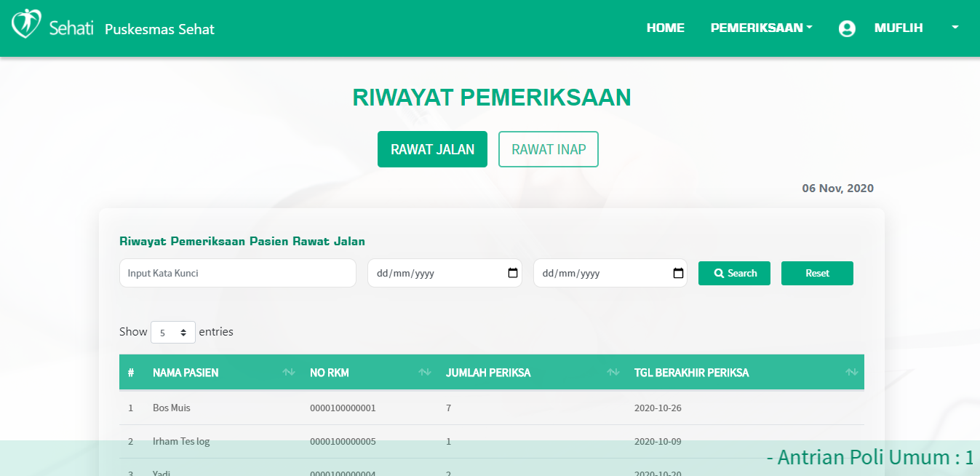The width and height of the screenshot is (980, 476).
Task: Open calendar picker in first date field
Action: coord(512,273)
